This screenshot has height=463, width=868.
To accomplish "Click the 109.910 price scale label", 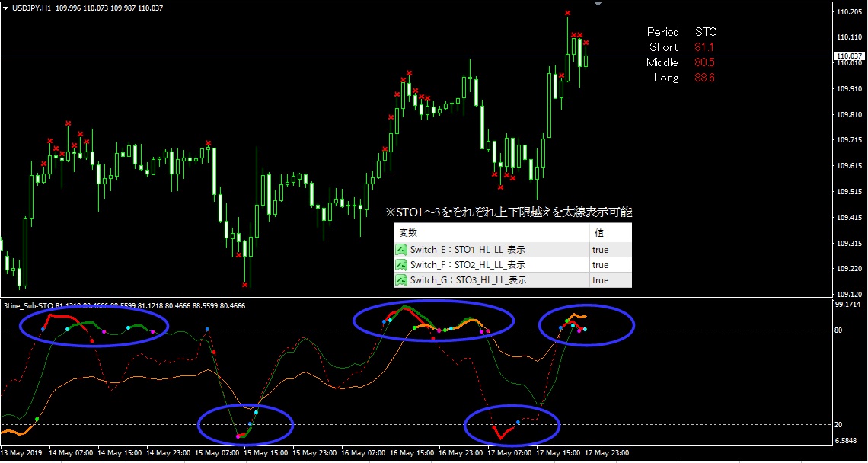I will coord(850,88).
